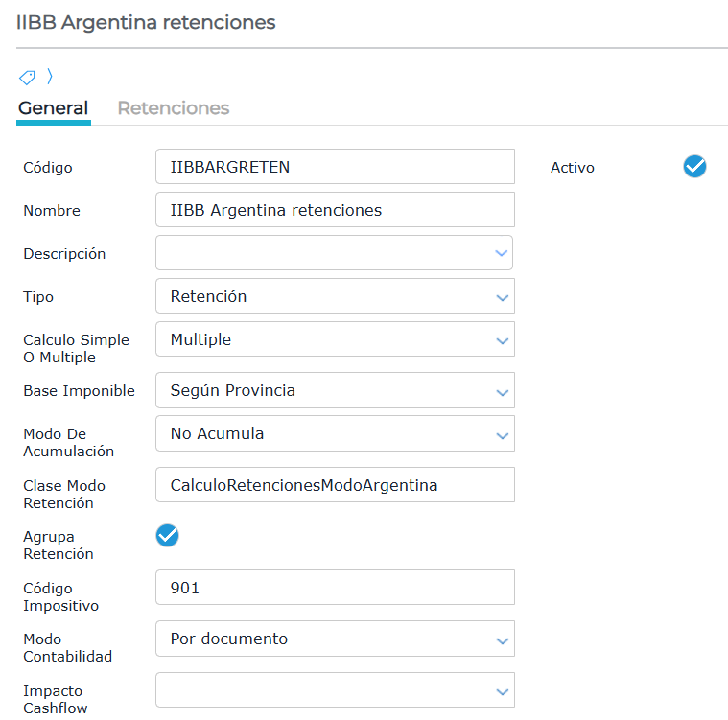Screen dimensions: 728x720
Task: Click the Tipo dropdown arrow icon
Action: pyautogui.click(x=502, y=297)
